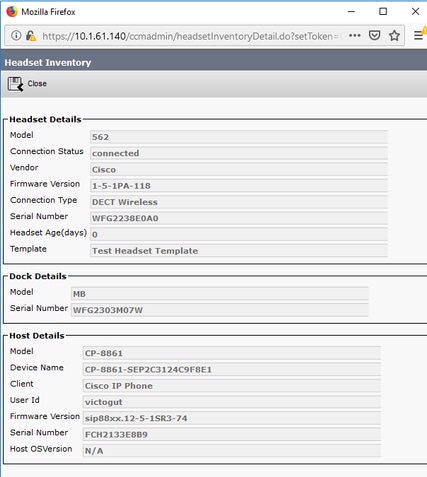Click Dock Model field showing MB
The image size is (427, 477).
click(220, 294)
